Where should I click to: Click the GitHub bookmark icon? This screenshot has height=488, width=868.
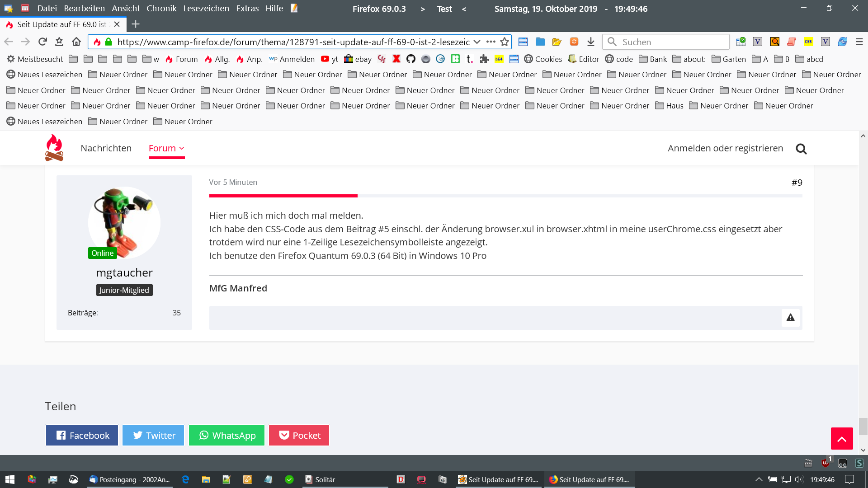(411, 59)
